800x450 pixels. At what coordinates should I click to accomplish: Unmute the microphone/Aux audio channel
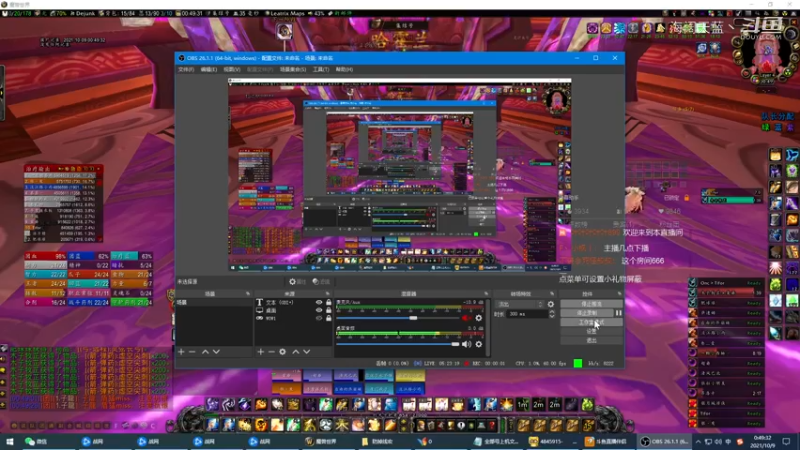click(466, 318)
